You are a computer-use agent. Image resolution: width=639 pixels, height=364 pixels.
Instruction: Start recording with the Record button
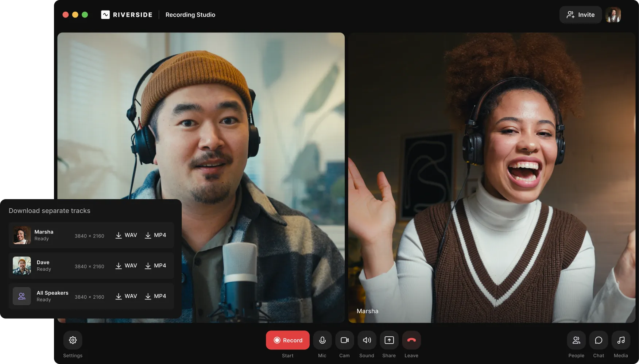pos(288,340)
